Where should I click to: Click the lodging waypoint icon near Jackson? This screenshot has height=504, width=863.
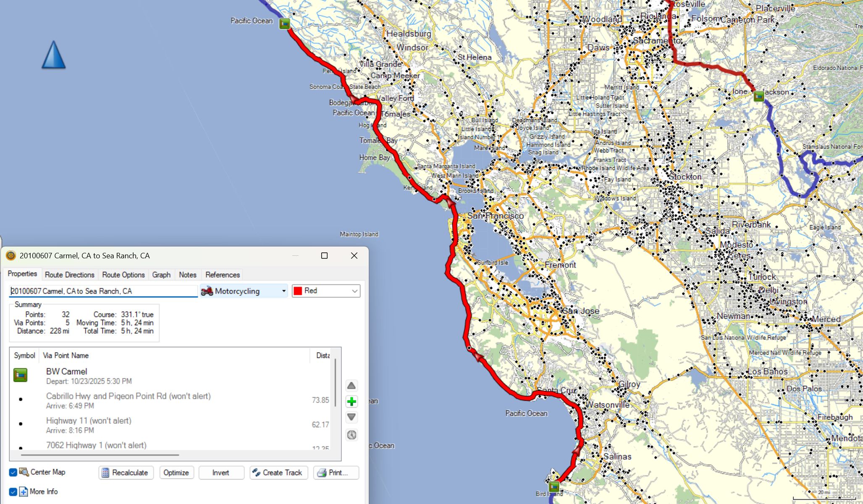tap(758, 96)
